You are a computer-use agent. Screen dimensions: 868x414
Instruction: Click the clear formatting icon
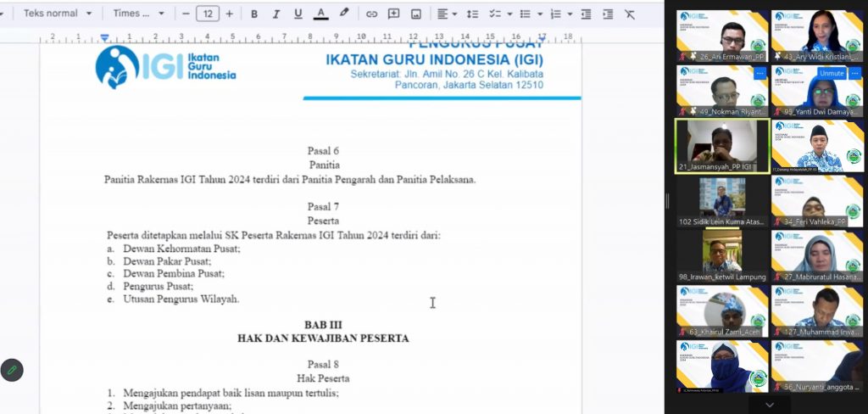click(x=630, y=14)
